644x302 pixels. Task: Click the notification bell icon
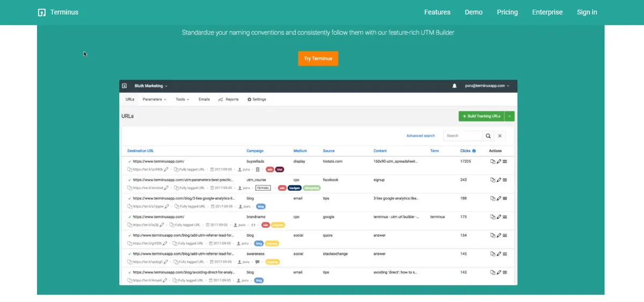coord(454,86)
